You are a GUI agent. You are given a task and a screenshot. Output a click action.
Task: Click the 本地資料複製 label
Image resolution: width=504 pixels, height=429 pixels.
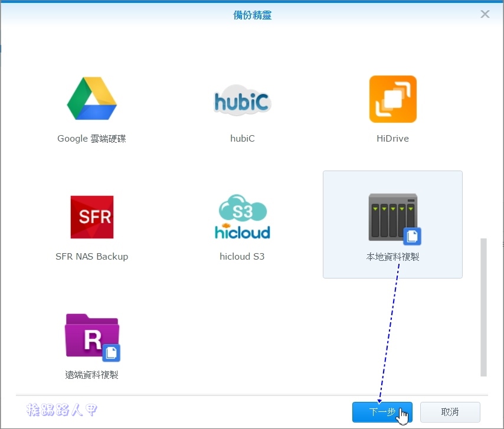pyautogui.click(x=393, y=257)
